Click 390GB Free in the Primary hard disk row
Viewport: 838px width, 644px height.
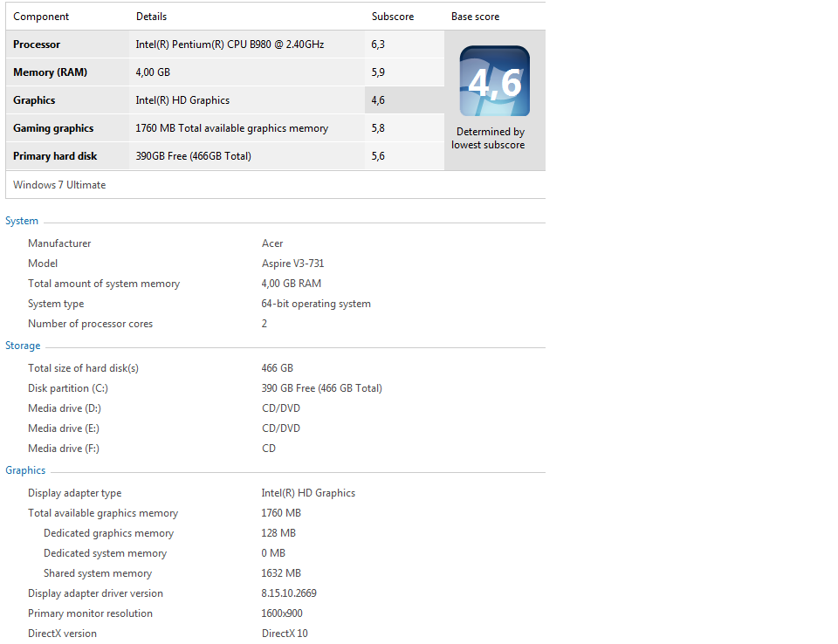coord(194,156)
